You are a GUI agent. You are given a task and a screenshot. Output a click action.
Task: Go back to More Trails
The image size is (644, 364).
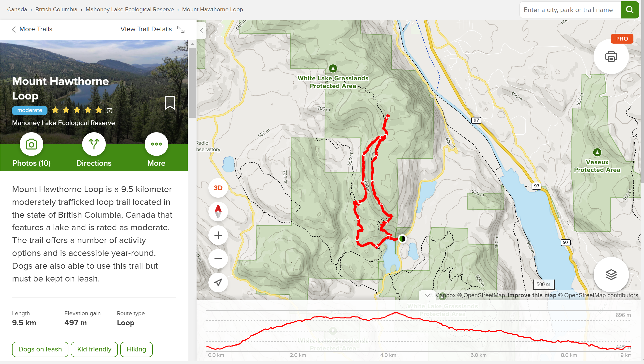(x=32, y=29)
